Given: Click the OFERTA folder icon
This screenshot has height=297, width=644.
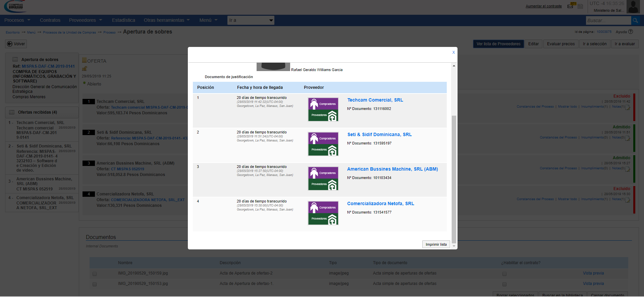Looking at the screenshot, I should click(85, 60).
